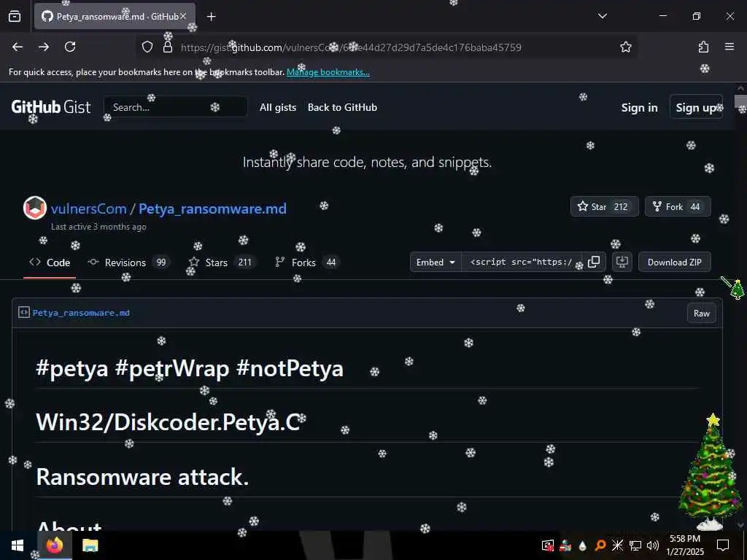Image resolution: width=747 pixels, height=560 pixels.
Task: View the Raw file contents
Action: point(701,314)
